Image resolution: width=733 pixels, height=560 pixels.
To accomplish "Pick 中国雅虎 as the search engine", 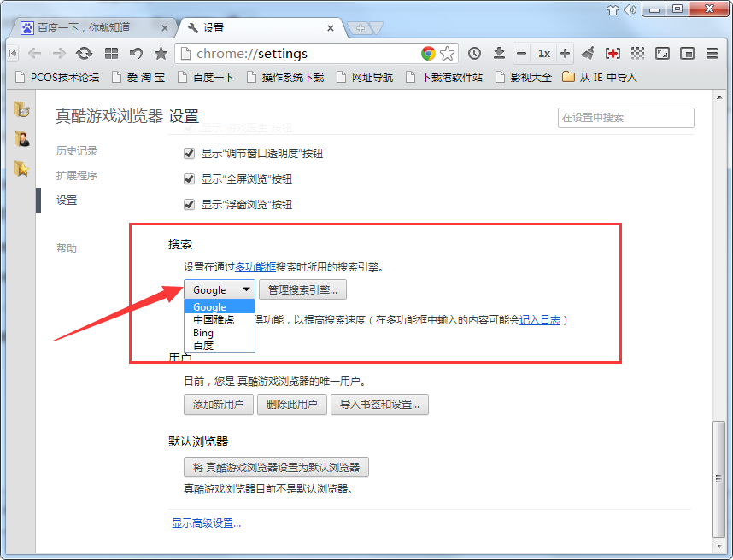I will coord(208,319).
